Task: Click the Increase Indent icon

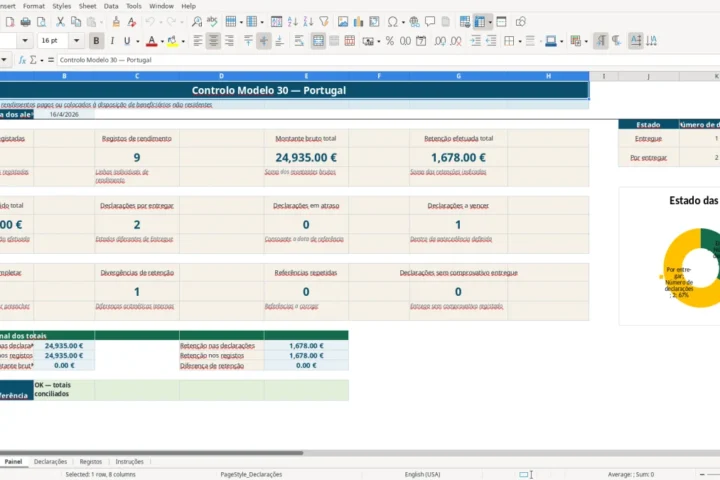Action: (475, 41)
